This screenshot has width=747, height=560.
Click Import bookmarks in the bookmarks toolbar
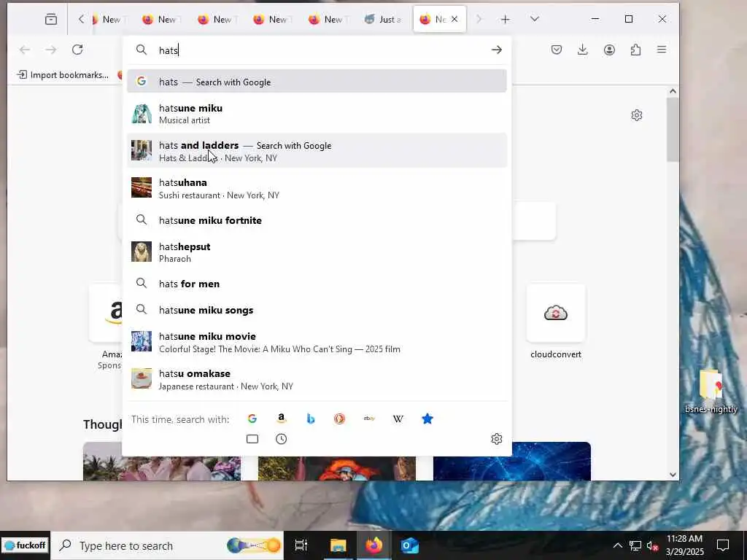(x=63, y=75)
